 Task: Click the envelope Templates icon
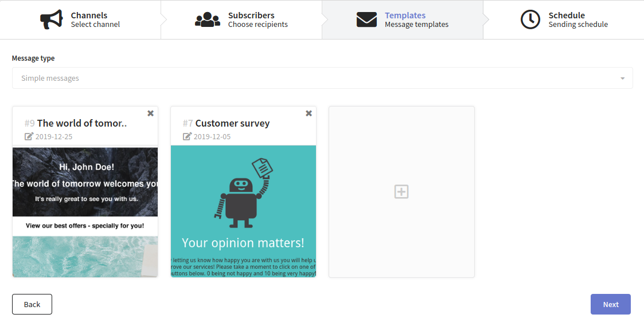click(x=367, y=19)
